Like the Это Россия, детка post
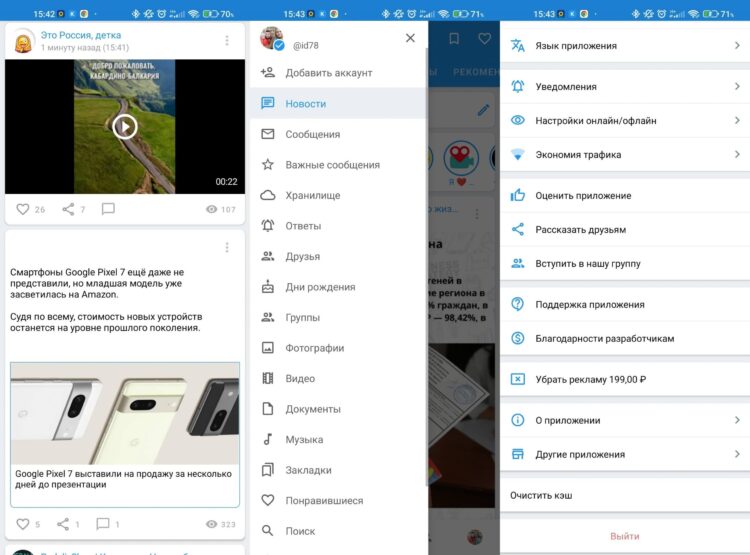Viewport: 750px width, 555px height. pos(23,209)
